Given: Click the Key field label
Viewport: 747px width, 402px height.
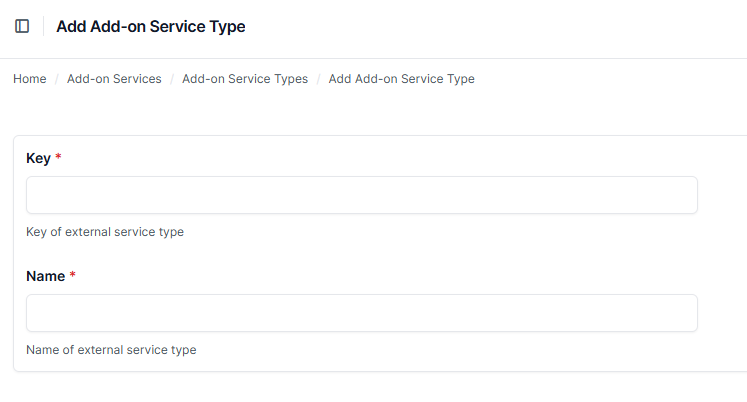Looking at the screenshot, I should (38, 158).
